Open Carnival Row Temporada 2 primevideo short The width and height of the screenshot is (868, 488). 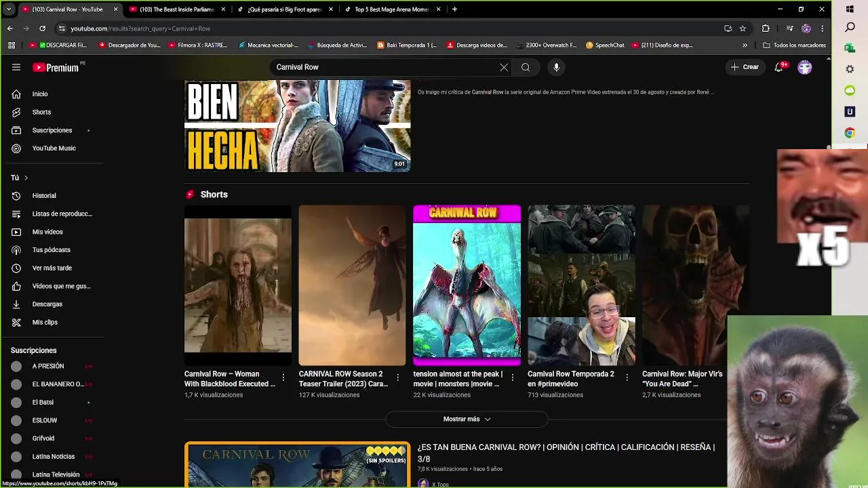tap(582, 285)
